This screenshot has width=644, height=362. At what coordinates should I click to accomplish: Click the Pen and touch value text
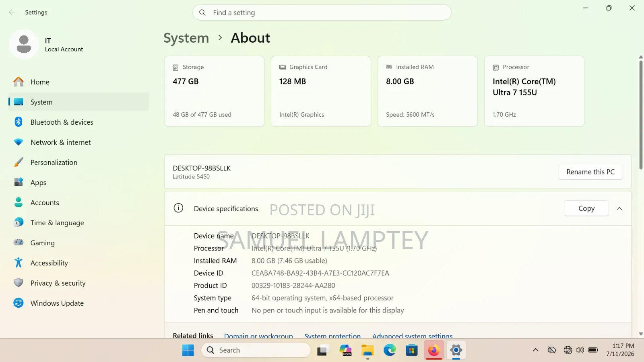328,311
